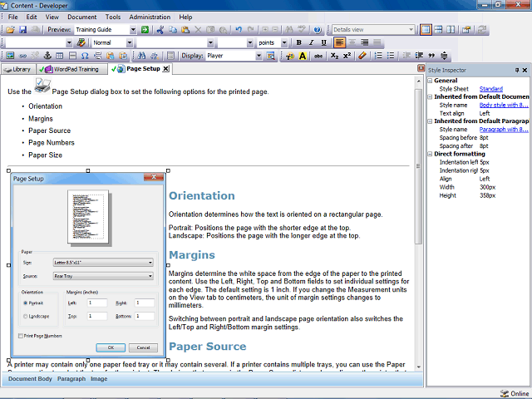
Task: Switch to the Library tab
Action: [18, 69]
